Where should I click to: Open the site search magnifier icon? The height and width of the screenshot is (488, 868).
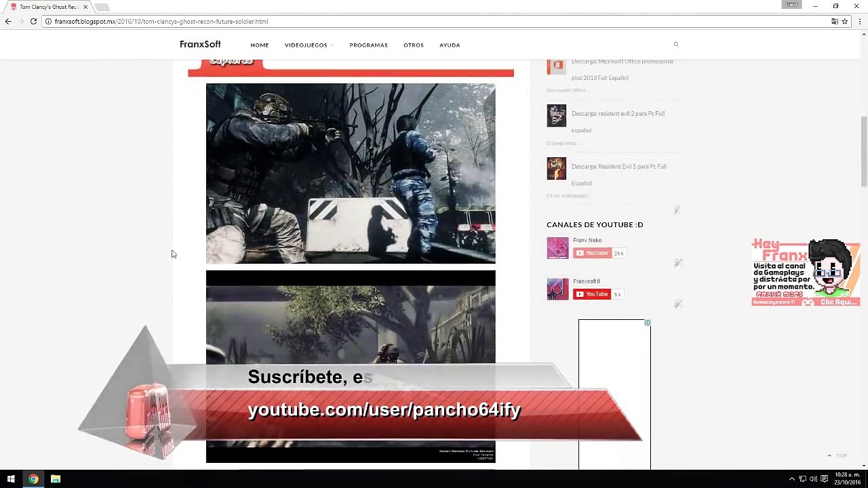[676, 44]
